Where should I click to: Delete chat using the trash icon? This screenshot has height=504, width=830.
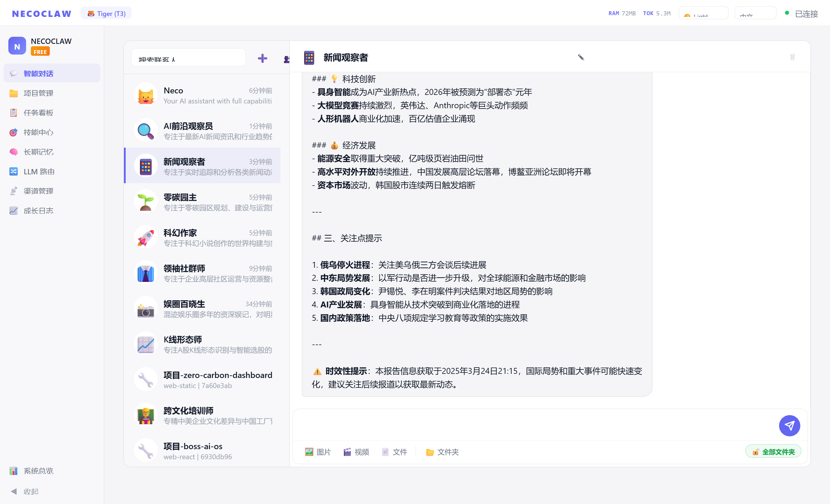[x=792, y=57]
